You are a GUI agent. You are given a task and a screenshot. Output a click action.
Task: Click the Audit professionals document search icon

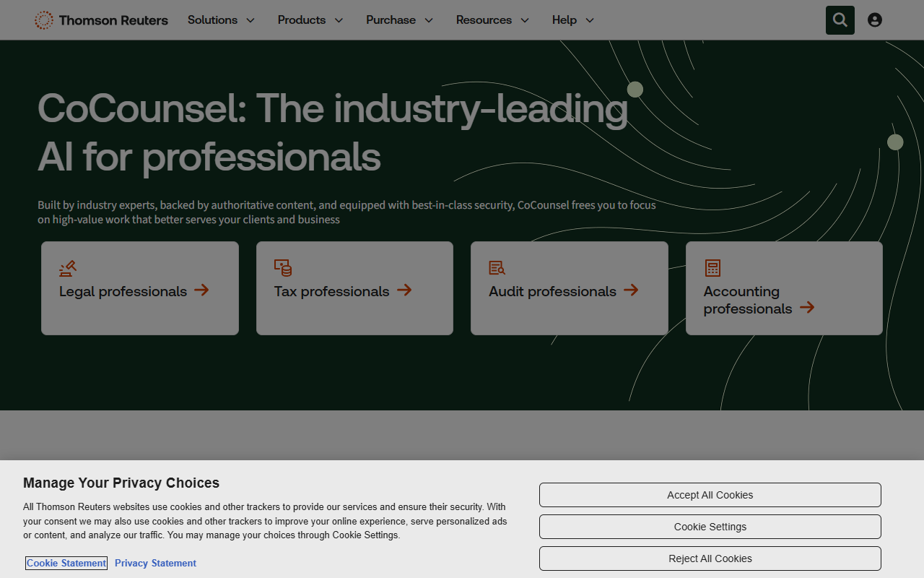(497, 268)
